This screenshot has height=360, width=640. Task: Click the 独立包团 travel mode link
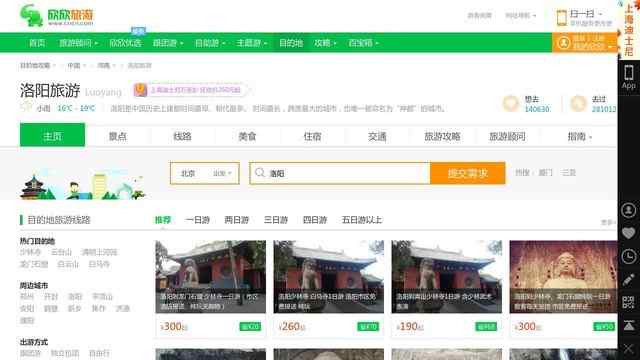point(65,353)
